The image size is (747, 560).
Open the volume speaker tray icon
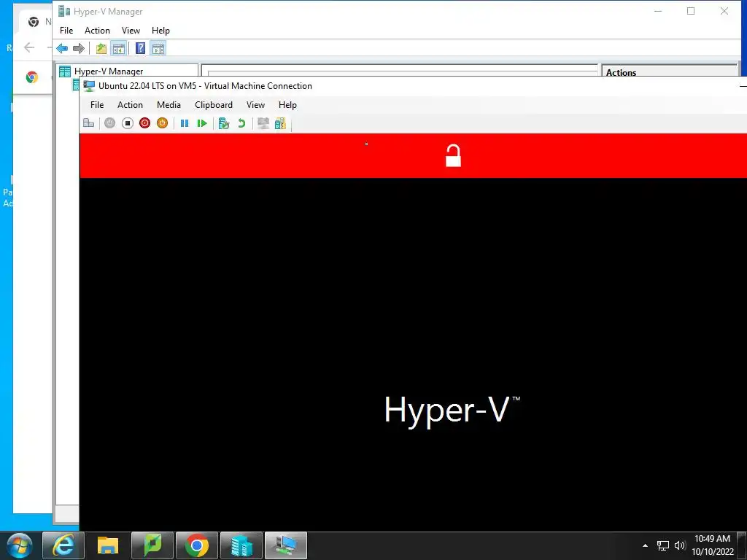pyautogui.click(x=680, y=545)
